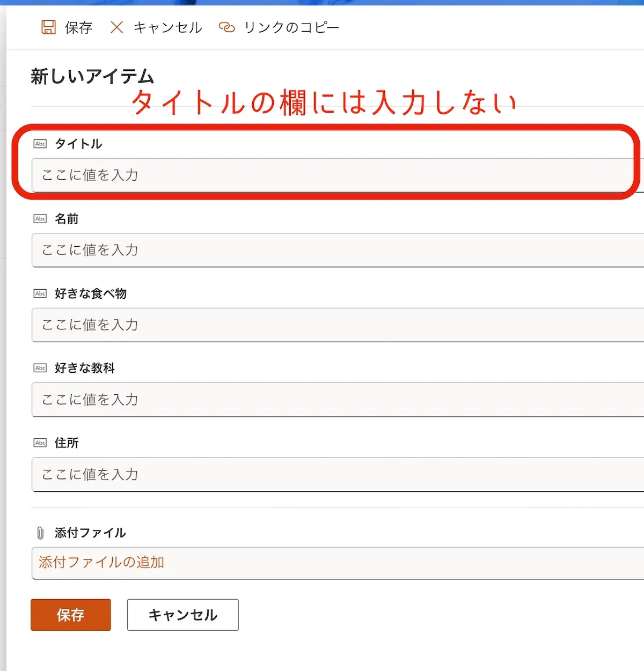Viewport: 644px width, 671px height.
Task: Select リンクのコピー in the command bar
Action: 291,27
